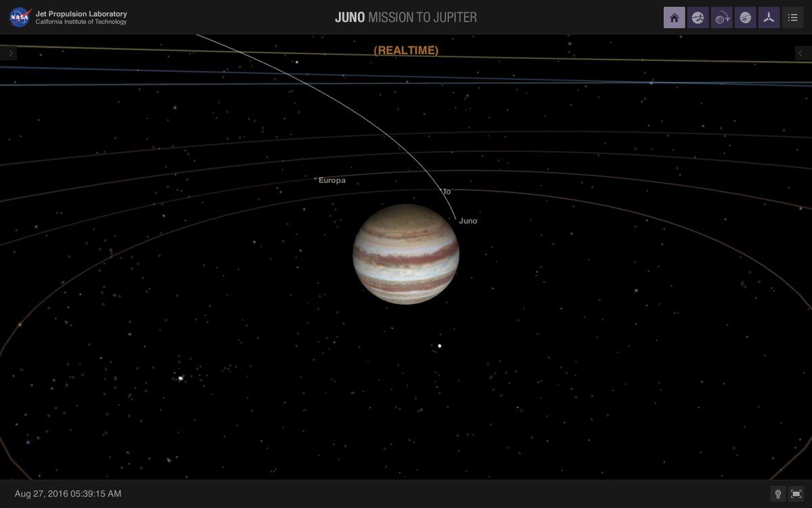Image resolution: width=812 pixels, height=508 pixels.
Task: Click the Aug 27, 2016 timestamp display
Action: (x=68, y=494)
